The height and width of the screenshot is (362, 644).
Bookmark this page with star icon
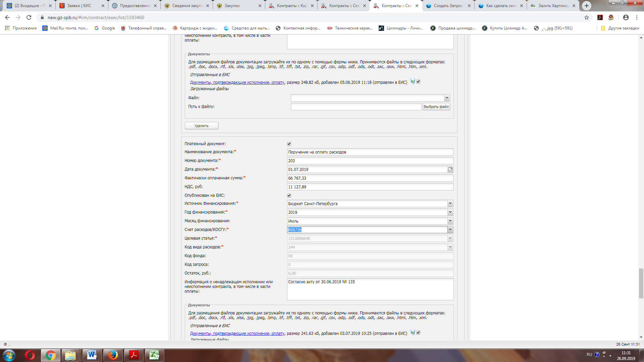pyautogui.click(x=586, y=17)
